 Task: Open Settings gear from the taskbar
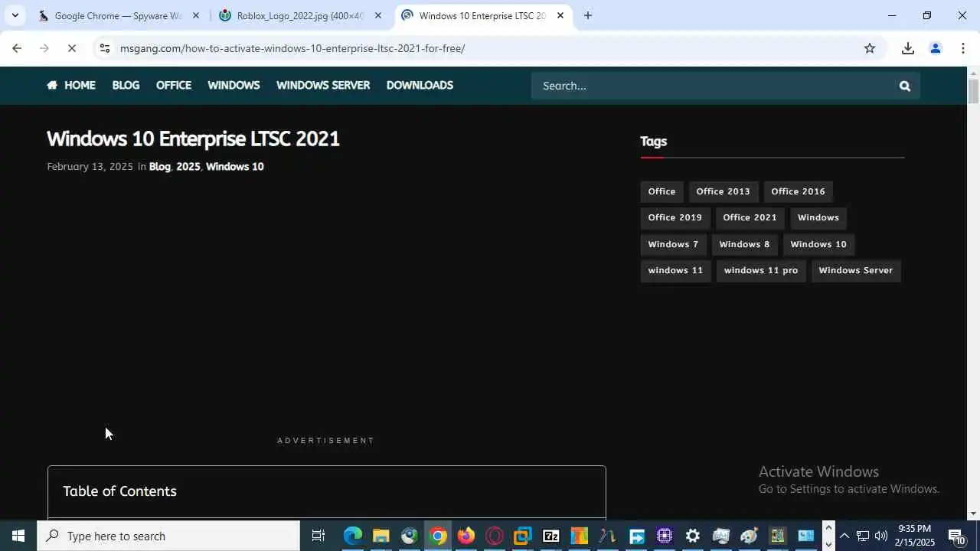pos(692,536)
